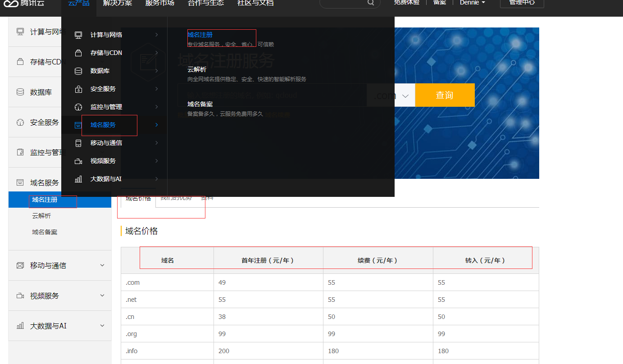
Task: Expand 大数据与AI chevron in left sidebar
Action: (x=102, y=326)
